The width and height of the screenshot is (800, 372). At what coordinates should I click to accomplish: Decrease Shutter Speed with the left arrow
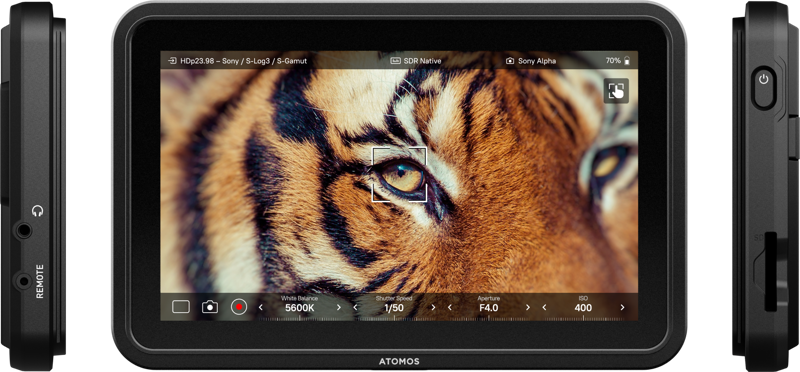click(355, 307)
